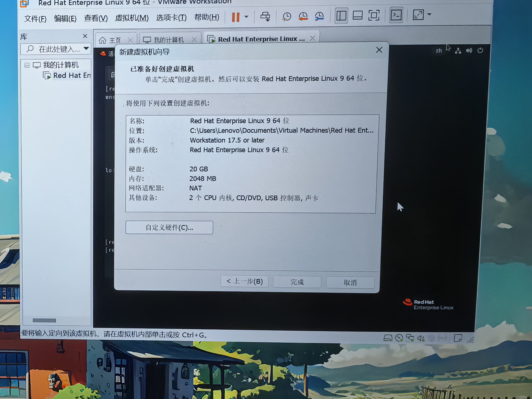Image resolution: width=532 pixels, height=399 pixels.
Task: Click the power icon in guest top bar
Action: [480, 50]
